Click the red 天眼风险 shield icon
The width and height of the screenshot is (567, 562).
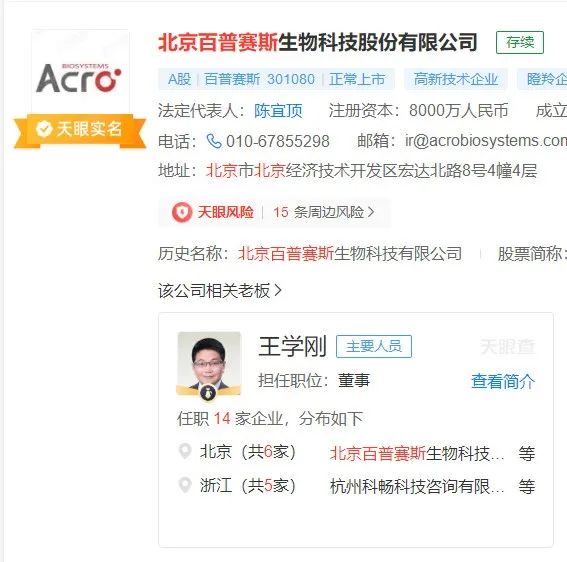point(182,212)
